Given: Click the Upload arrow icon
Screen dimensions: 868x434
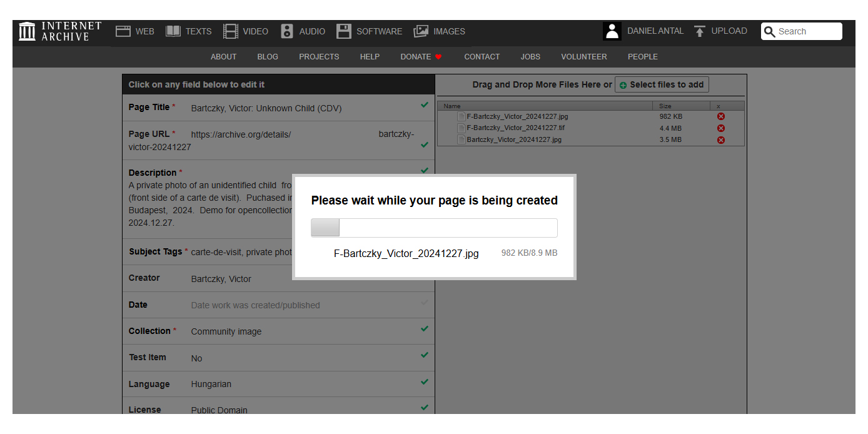Looking at the screenshot, I should click(700, 31).
